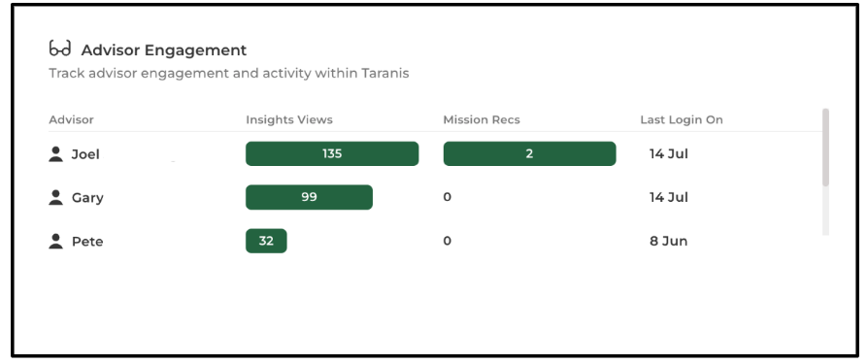Select the Joel advisor name
Viewport: 868px width, 364px height.
coord(85,154)
